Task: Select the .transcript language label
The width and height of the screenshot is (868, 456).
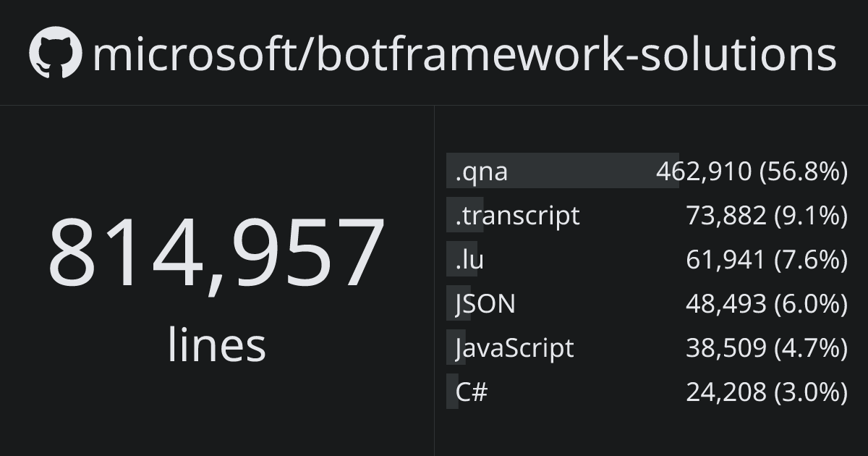Action: pyautogui.click(x=517, y=215)
